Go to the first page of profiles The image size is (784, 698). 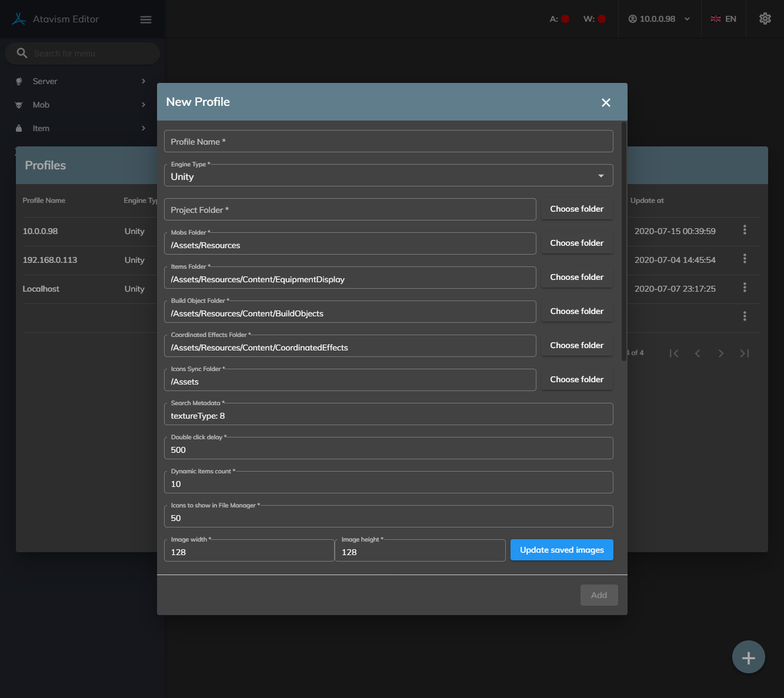tap(674, 353)
